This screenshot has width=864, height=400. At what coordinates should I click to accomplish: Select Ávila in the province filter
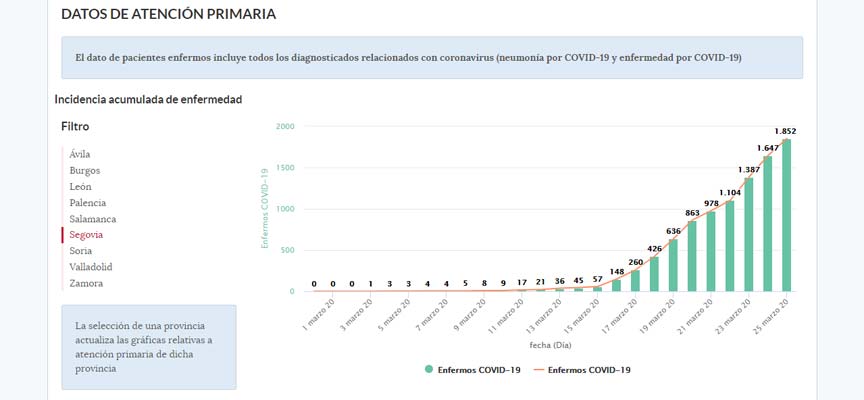click(80, 154)
